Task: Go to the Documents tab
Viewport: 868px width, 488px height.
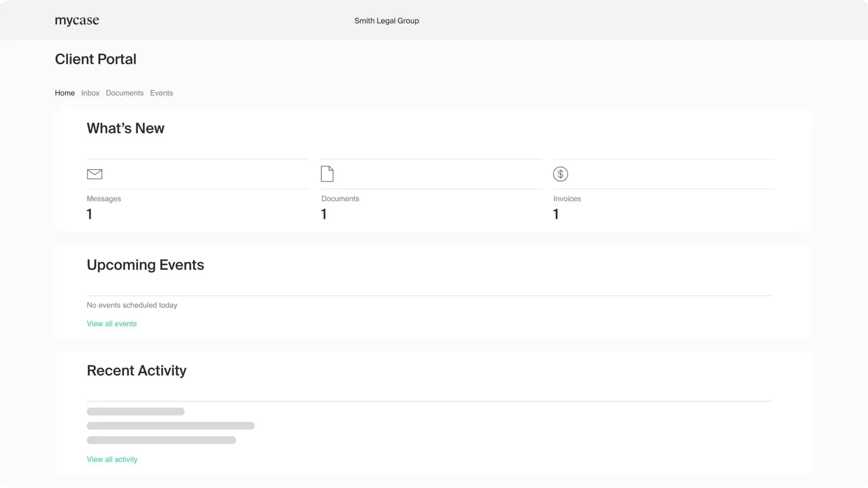Action: [x=125, y=93]
